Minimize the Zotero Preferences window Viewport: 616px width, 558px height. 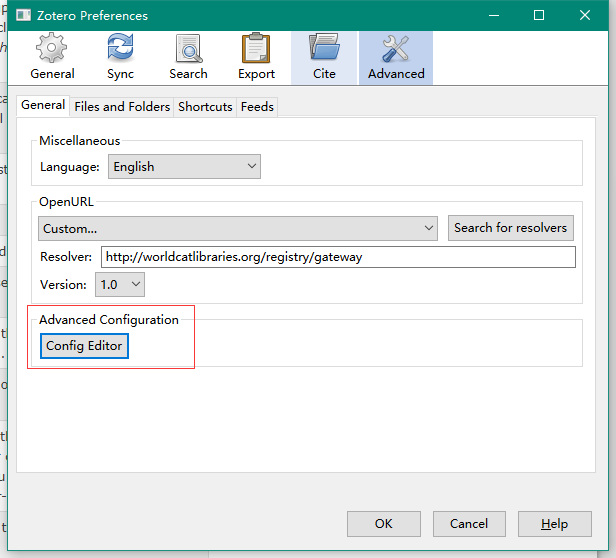pos(494,15)
